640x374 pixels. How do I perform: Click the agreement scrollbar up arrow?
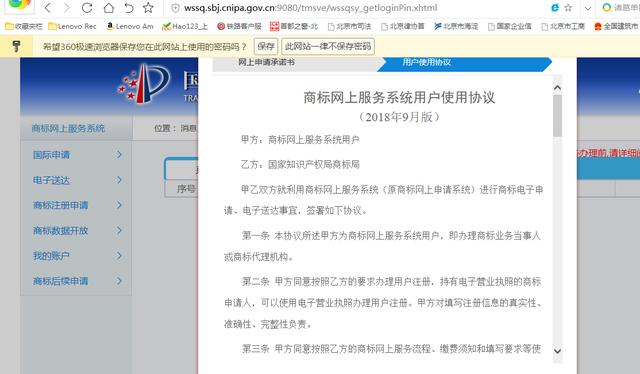pos(557,88)
